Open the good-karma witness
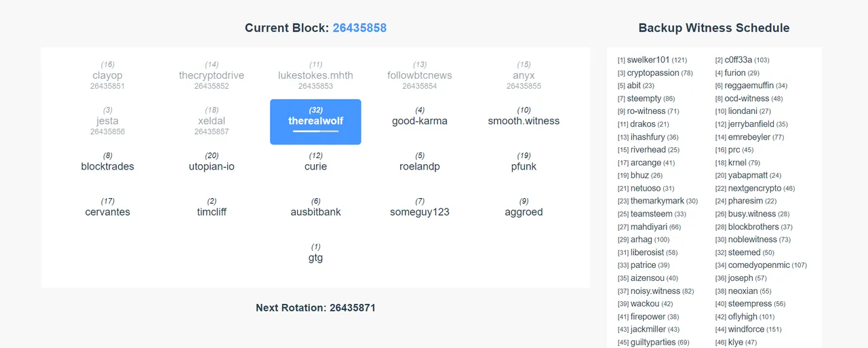Image resolution: width=868 pixels, height=348 pixels. click(x=420, y=121)
